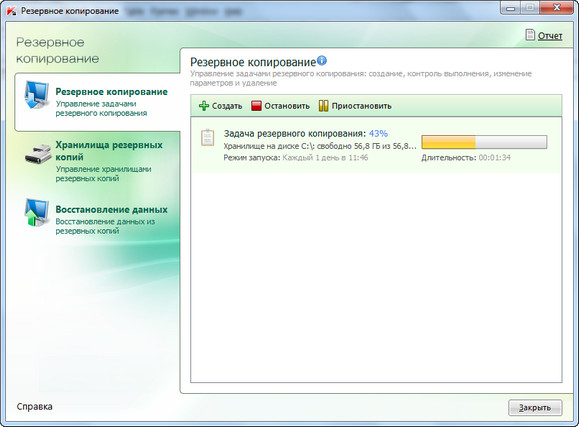
Task: Open the Резервное копирование sidebar section
Action: (97, 102)
